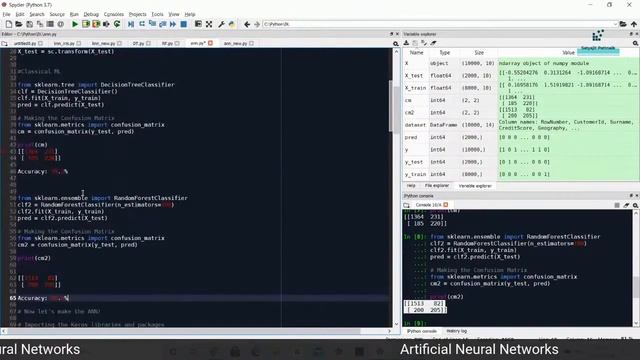Viewport: 640px width, 360px height.
Task: Switch to the History log tab
Action: tap(456, 331)
